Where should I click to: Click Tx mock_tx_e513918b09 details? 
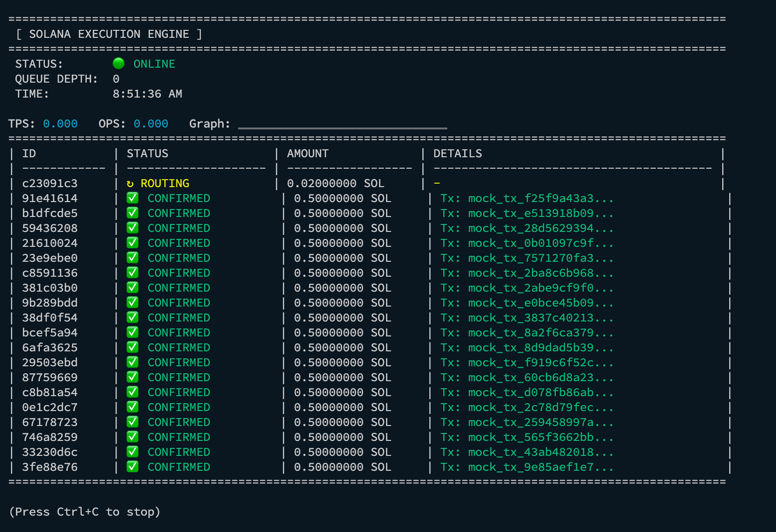pos(527,213)
